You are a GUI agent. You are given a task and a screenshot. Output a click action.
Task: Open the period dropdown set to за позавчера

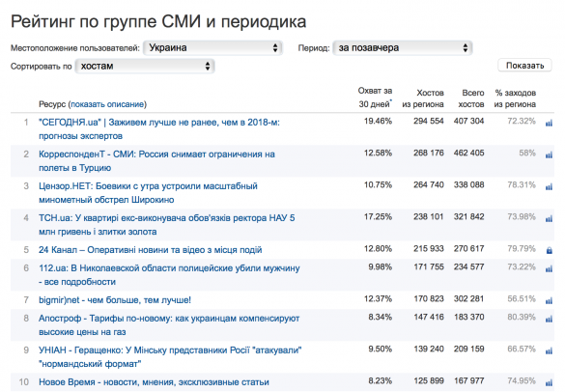click(x=403, y=48)
